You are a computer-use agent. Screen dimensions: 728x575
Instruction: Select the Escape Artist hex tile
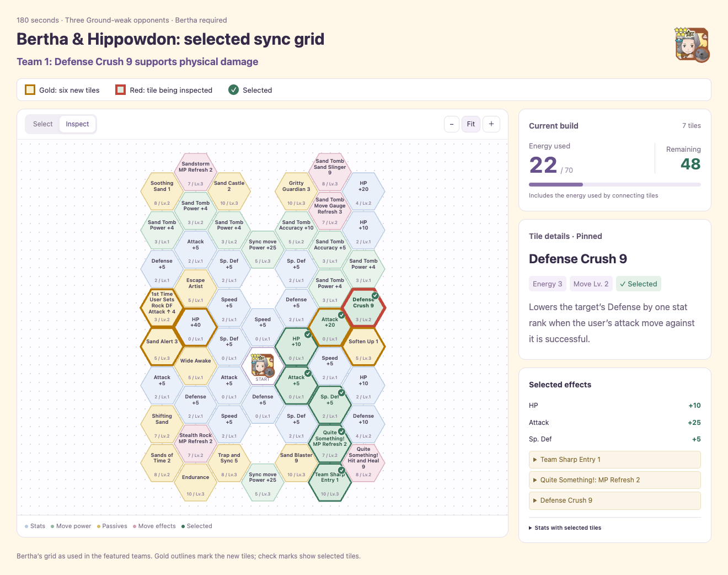(196, 289)
